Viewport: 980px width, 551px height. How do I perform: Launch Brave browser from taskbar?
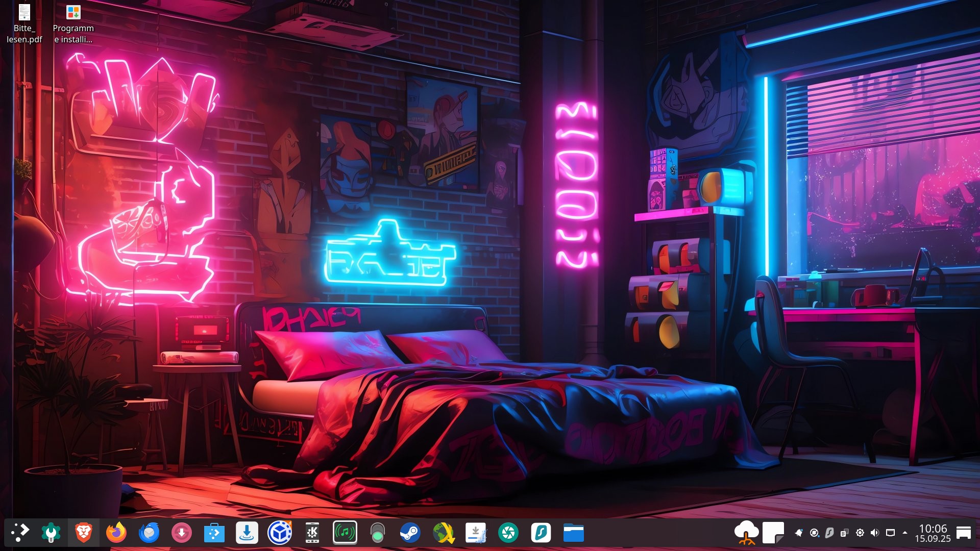click(83, 533)
